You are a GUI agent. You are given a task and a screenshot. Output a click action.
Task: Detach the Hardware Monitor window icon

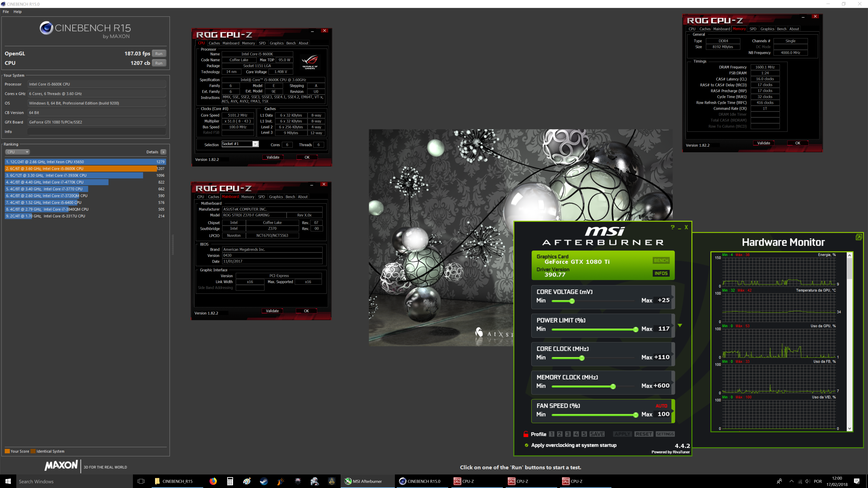coord(859,237)
